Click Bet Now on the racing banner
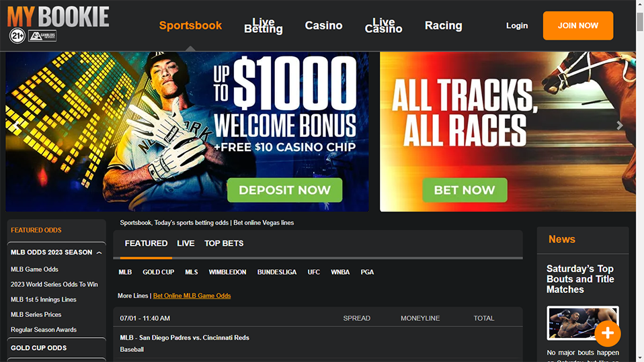Viewport: 644px width, 362px height. pos(465,190)
